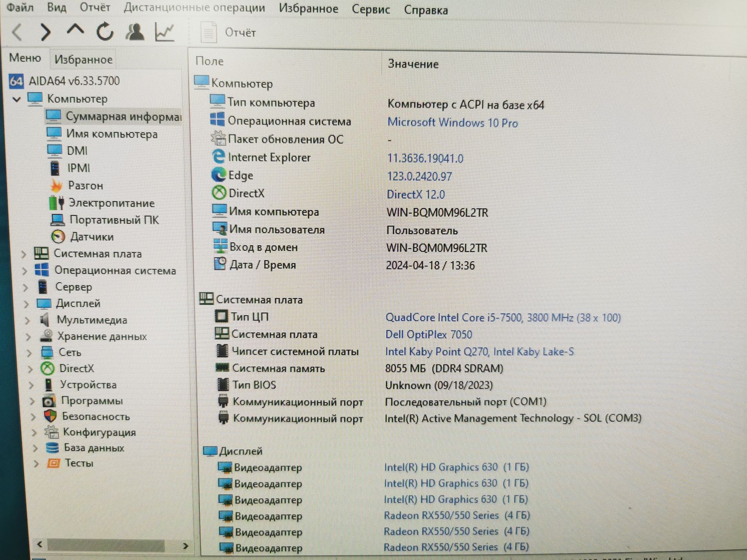Screen dimensions: 747x560
Task: Switch to the Избранное sidebar tab
Action: click(83, 59)
